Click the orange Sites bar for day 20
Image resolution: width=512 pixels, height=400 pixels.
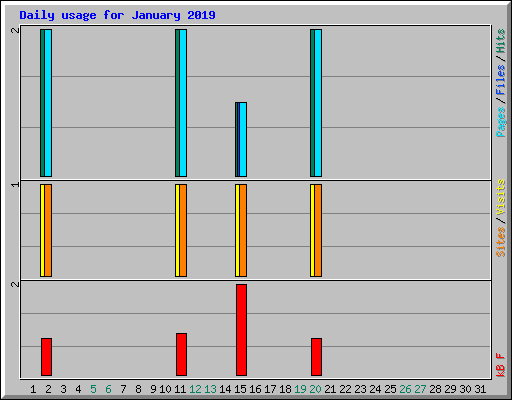click(318, 230)
